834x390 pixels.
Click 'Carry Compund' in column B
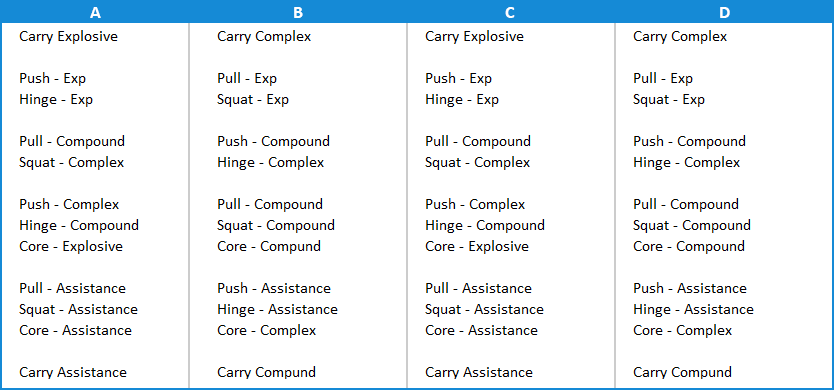[x=266, y=372]
